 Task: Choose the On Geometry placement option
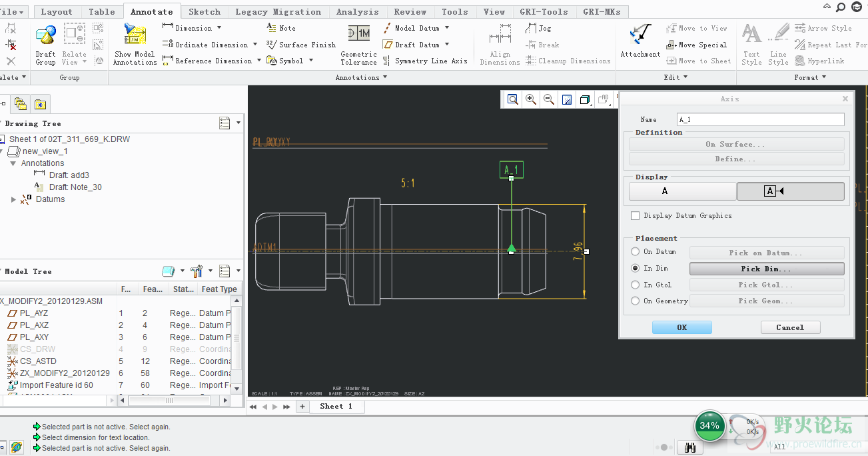635,301
